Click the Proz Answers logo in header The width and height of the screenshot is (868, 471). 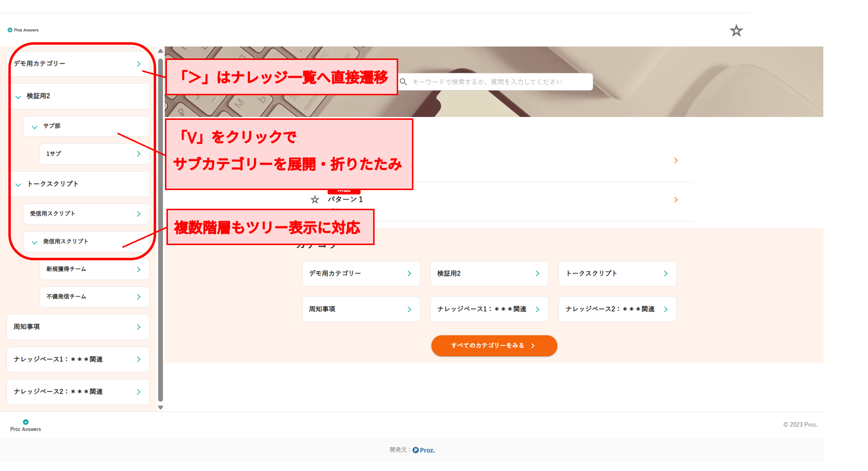click(23, 30)
